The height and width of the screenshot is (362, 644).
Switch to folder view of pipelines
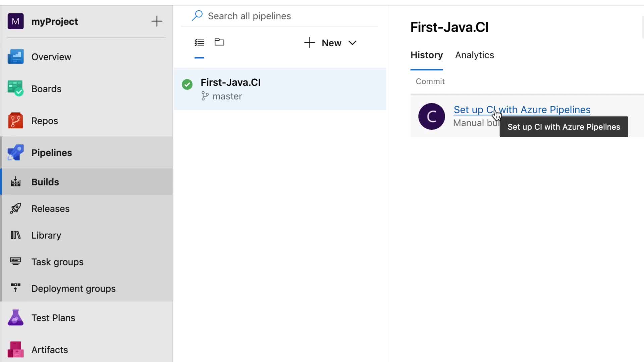click(x=219, y=42)
